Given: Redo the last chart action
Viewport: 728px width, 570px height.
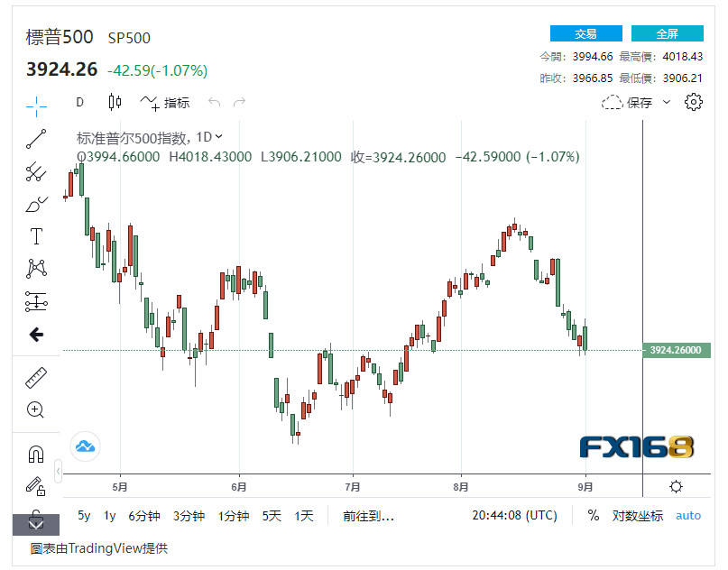Looking at the screenshot, I should pyautogui.click(x=239, y=102).
